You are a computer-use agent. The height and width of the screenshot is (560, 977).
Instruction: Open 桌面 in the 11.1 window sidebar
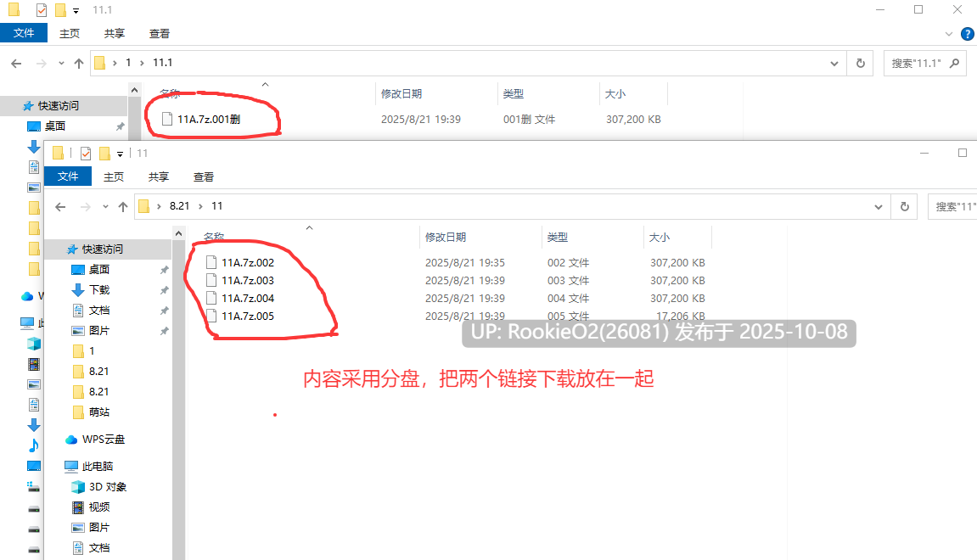[55, 126]
